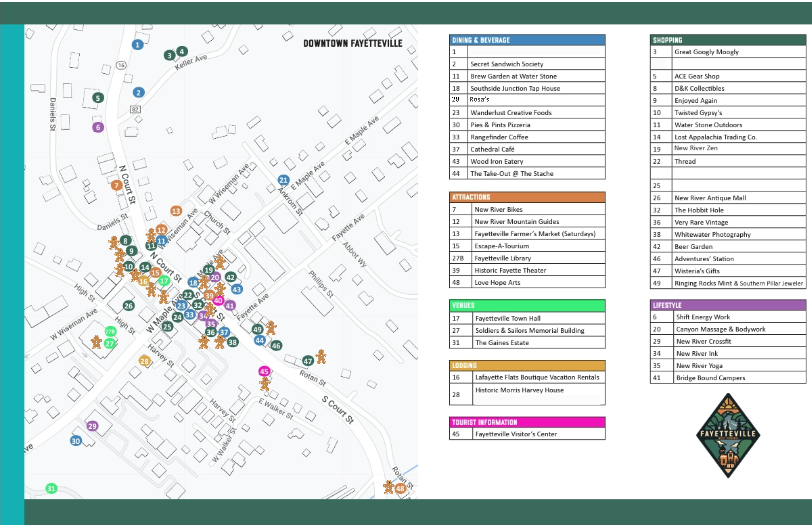Image resolution: width=812 pixels, height=525 pixels.
Task: Click green map marker 46
Action: point(276,345)
